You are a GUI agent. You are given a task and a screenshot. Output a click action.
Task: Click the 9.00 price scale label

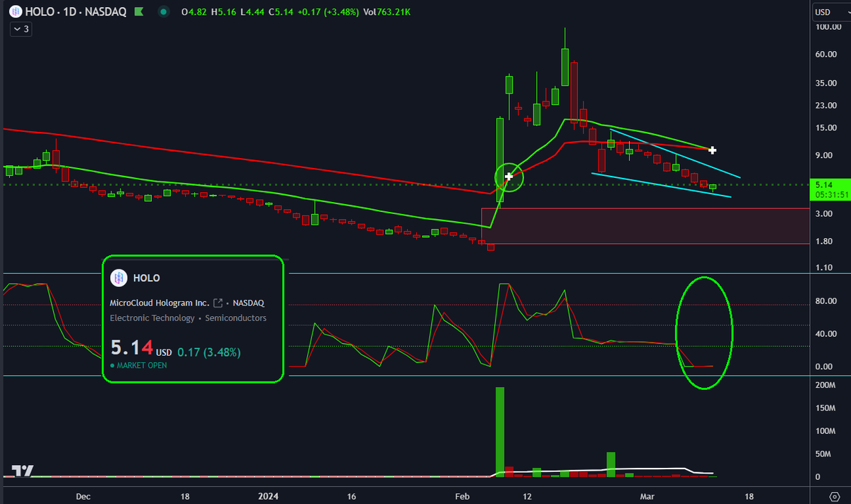click(825, 156)
